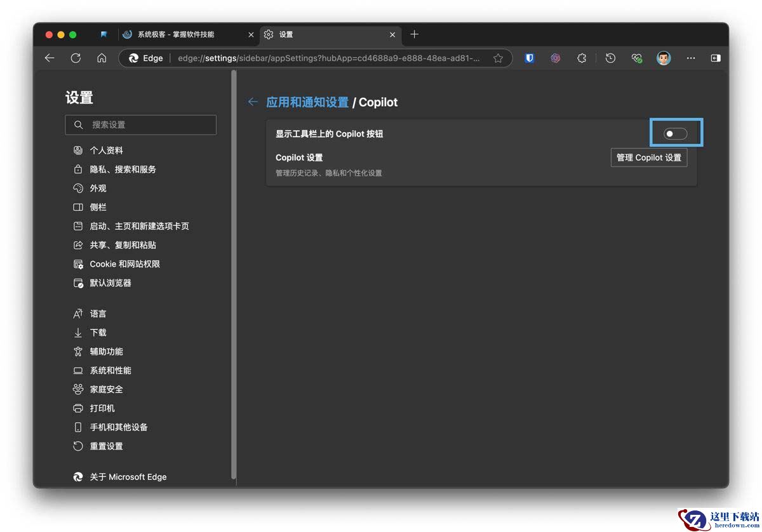Open the Bitwarden shield extension icon
Image resolution: width=762 pixels, height=532 pixels.
pos(530,58)
